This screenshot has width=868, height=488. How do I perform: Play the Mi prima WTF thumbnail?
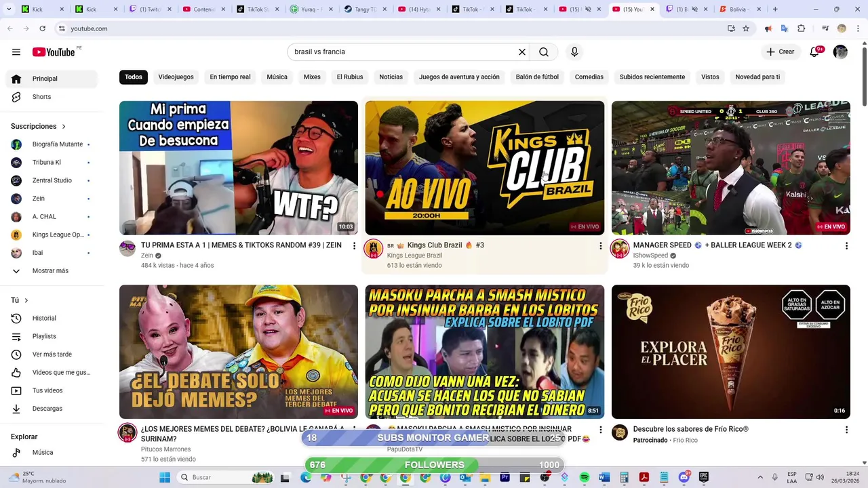239,168
